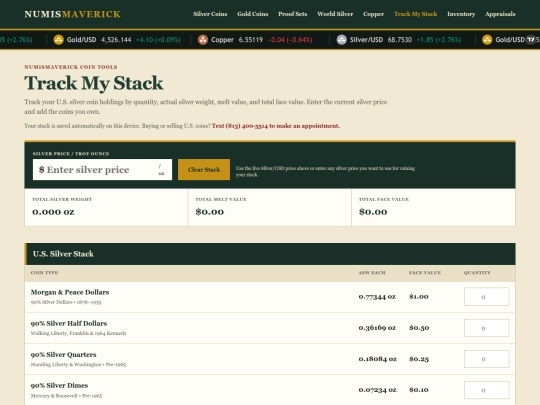
Task: Go to Proof Sets page
Action: (x=292, y=14)
